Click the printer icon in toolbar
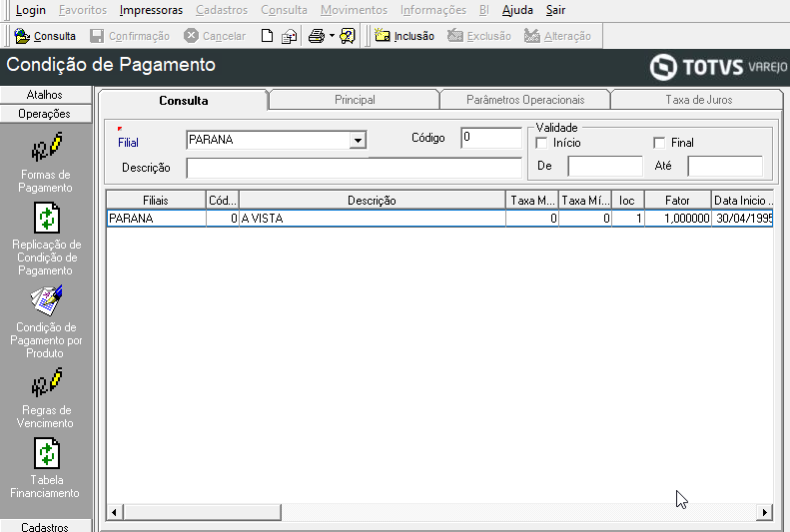The height and width of the screenshot is (532, 790). [317, 36]
